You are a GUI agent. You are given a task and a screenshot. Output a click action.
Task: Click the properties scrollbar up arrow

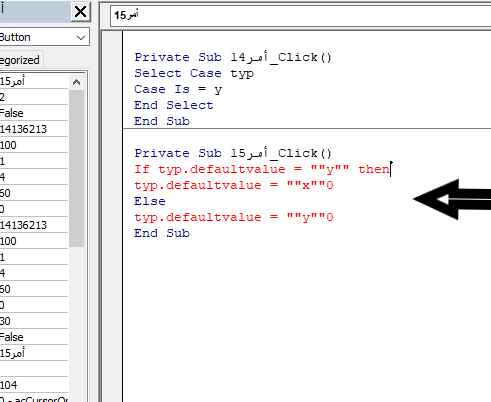pos(76,82)
